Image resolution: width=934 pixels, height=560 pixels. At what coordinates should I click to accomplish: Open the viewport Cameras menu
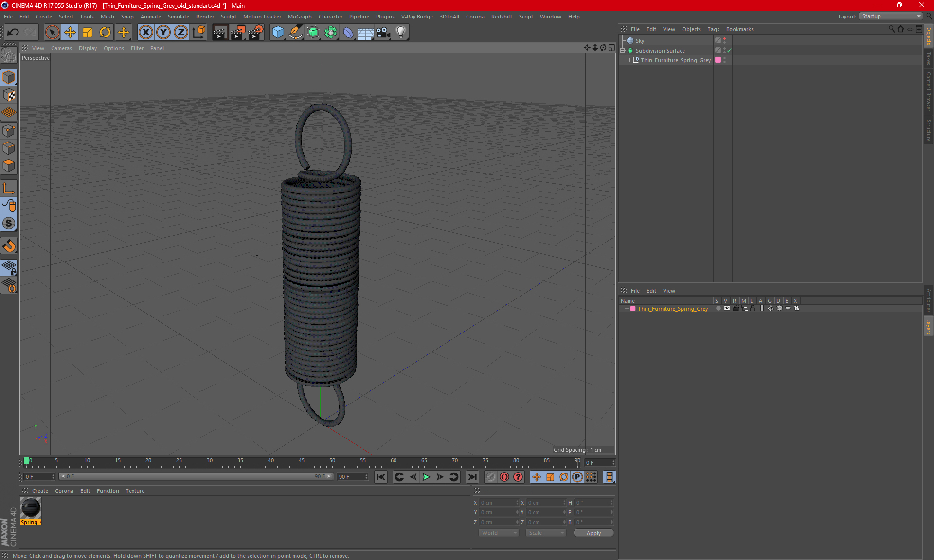pos(61,48)
